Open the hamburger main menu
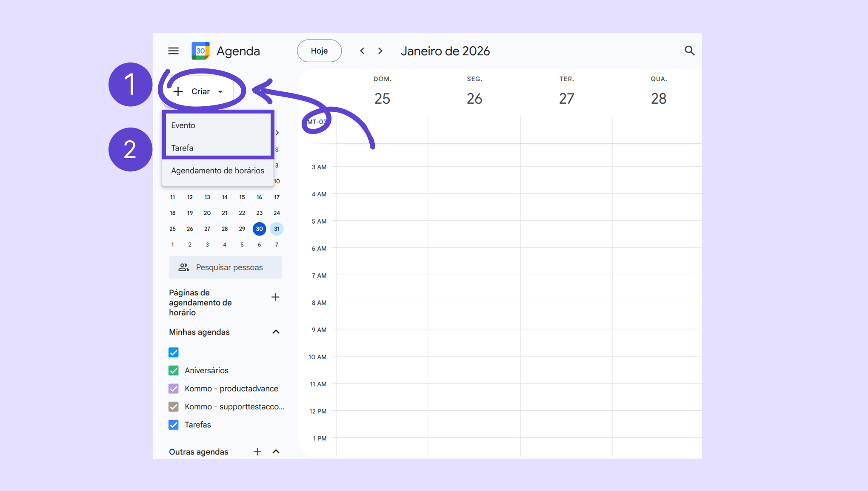Image resolution: width=868 pixels, height=491 pixels. click(x=173, y=51)
